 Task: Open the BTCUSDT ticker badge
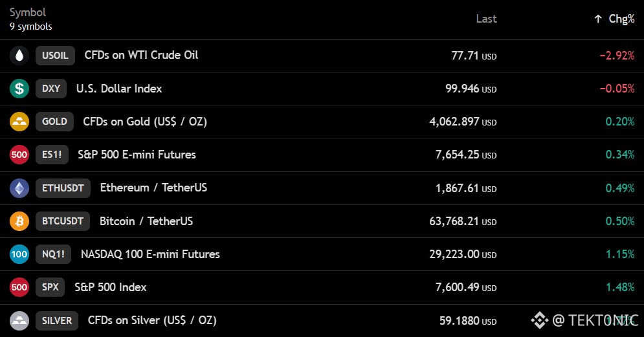click(62, 221)
